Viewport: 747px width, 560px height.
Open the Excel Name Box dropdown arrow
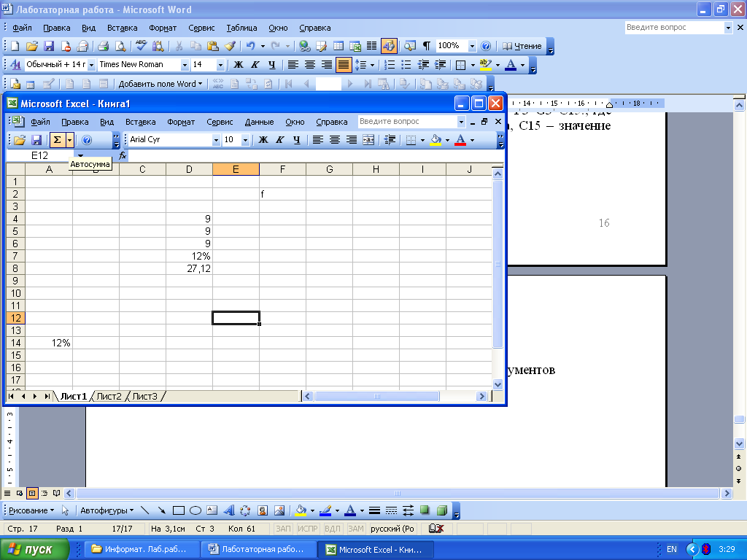pyautogui.click(x=80, y=156)
